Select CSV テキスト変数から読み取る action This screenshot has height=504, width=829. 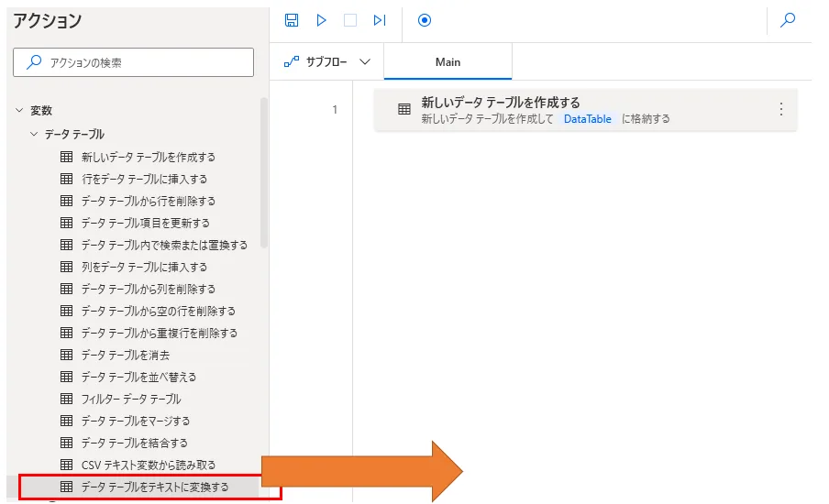point(148,465)
